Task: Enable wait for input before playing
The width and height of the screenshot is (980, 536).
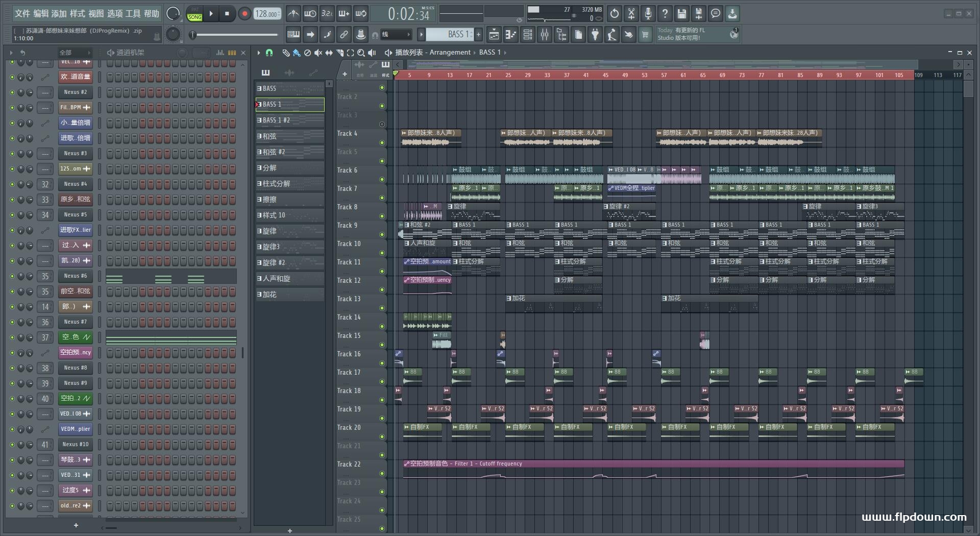Action: 310,14
